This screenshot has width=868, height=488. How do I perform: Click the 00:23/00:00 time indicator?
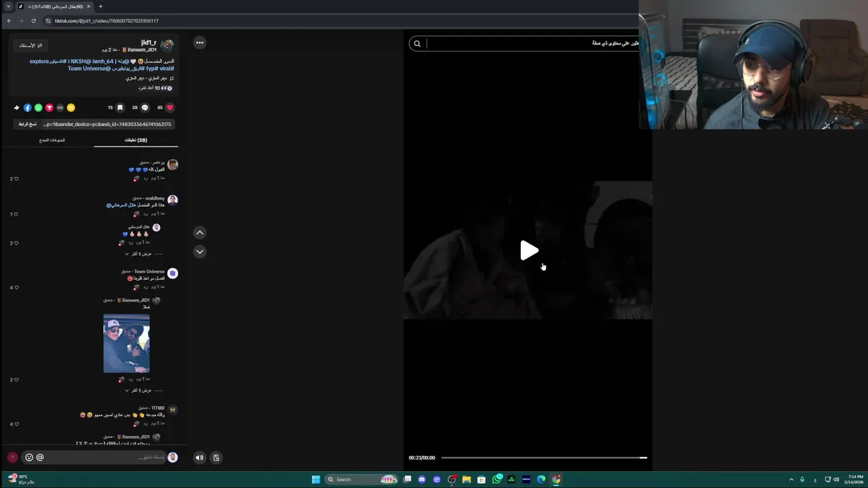pyautogui.click(x=422, y=457)
